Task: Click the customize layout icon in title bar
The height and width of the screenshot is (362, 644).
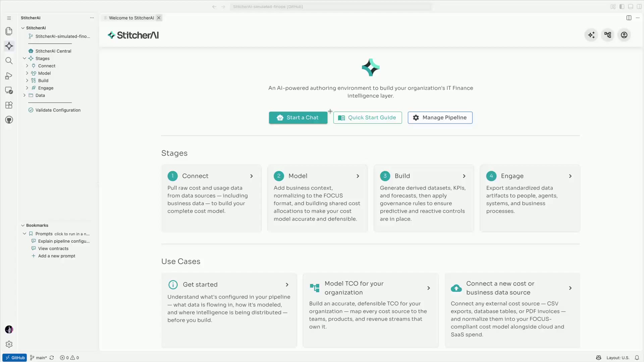Action: (x=613, y=7)
